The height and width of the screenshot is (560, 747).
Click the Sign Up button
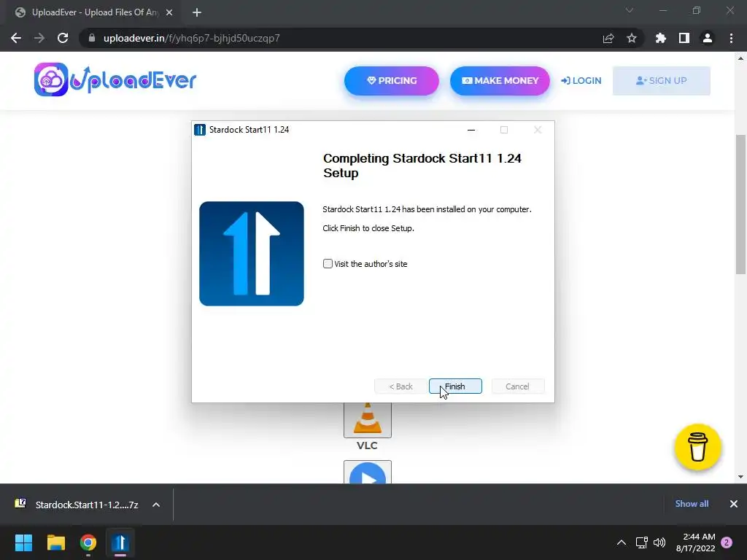661,80
